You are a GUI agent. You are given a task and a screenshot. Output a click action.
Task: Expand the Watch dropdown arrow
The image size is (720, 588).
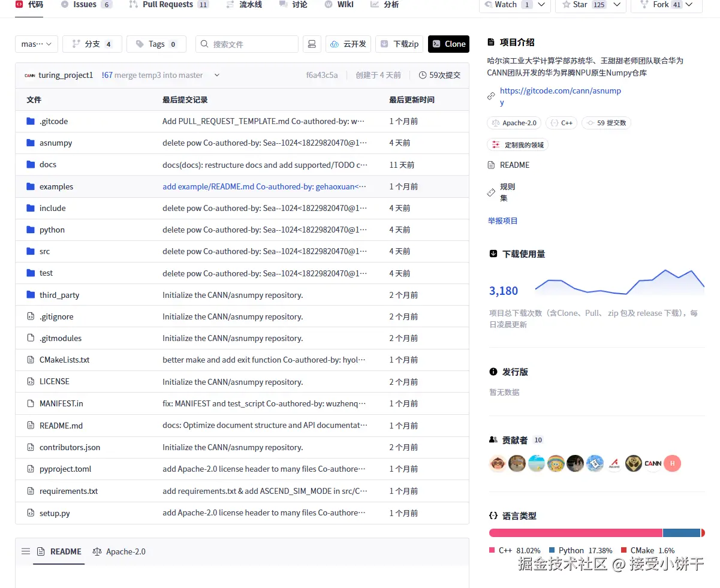[x=542, y=5]
